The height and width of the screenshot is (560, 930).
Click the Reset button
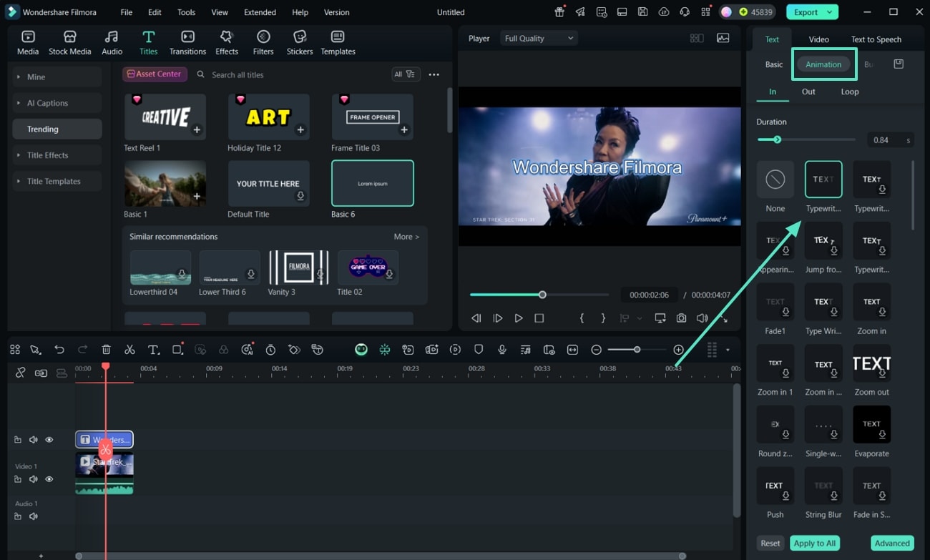(770, 544)
